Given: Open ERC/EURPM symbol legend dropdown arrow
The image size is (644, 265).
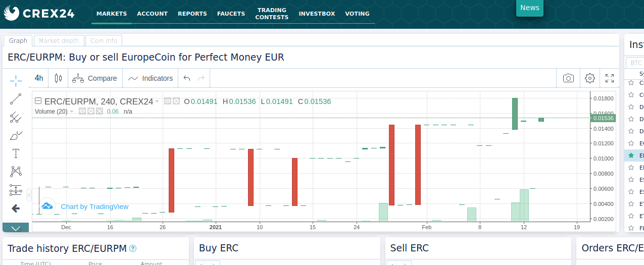Looking at the screenshot, I should pos(157,101).
